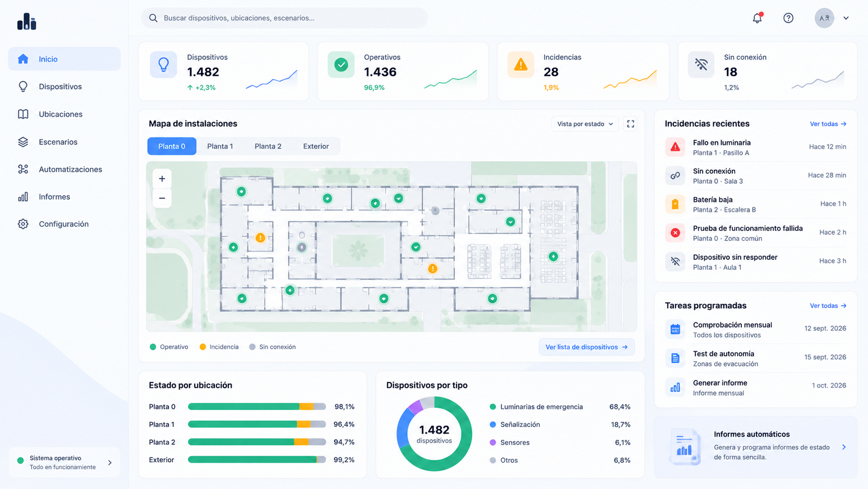The height and width of the screenshot is (489, 868).
Task: Click the orange incident marker left of the courtyard
Action: point(260,237)
